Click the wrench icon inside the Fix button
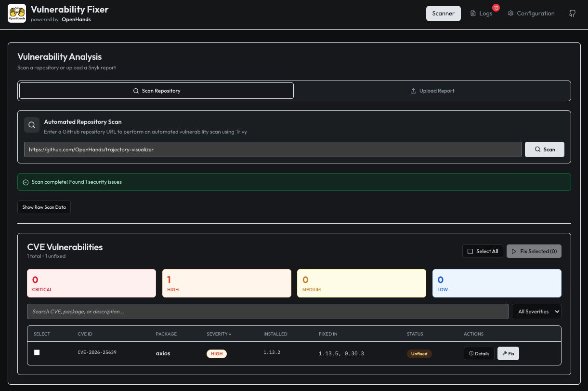 [x=505, y=353]
